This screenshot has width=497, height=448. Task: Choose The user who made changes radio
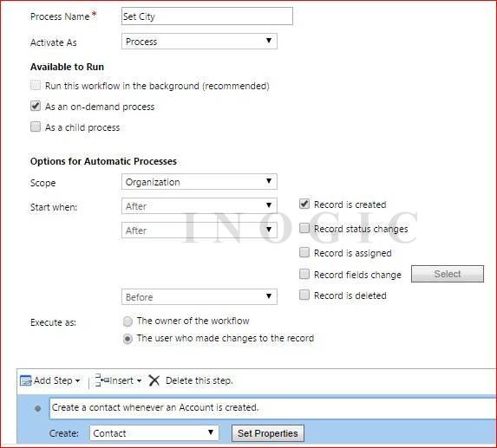click(128, 339)
